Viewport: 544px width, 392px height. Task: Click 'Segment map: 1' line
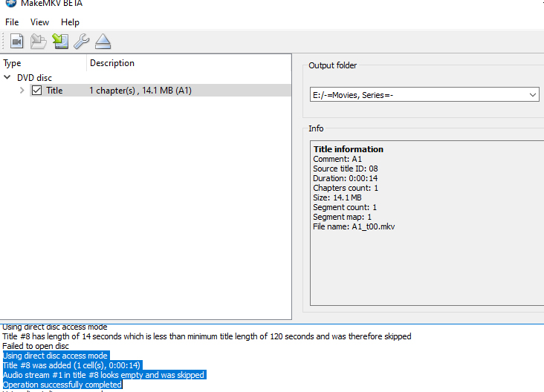click(342, 217)
